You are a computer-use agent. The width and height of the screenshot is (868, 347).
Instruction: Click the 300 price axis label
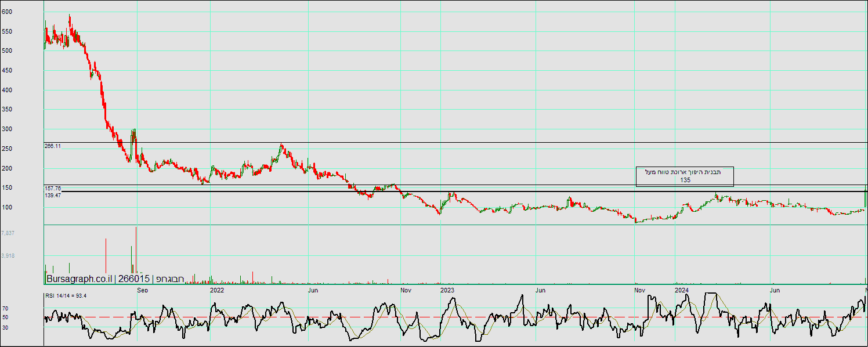[x=7, y=129]
